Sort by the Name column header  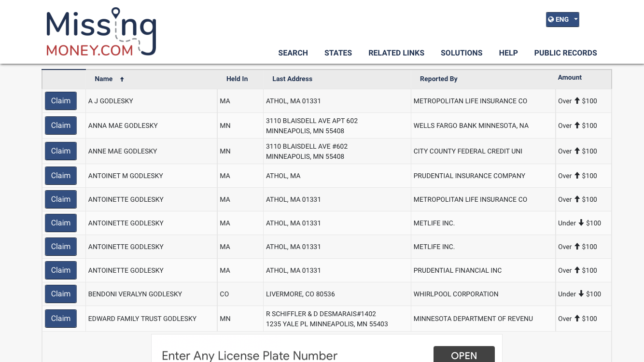point(103,79)
